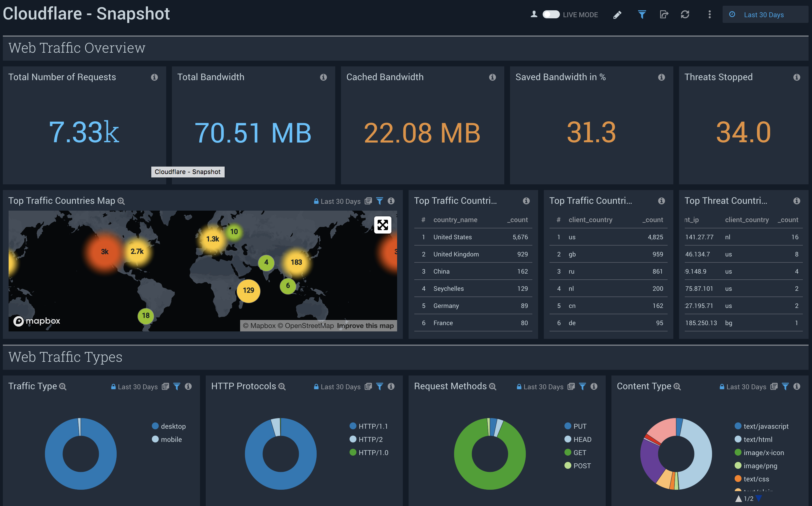Toggle the filter funnel on Content Type panel
Viewport: 812px width, 506px height.
coord(785,387)
